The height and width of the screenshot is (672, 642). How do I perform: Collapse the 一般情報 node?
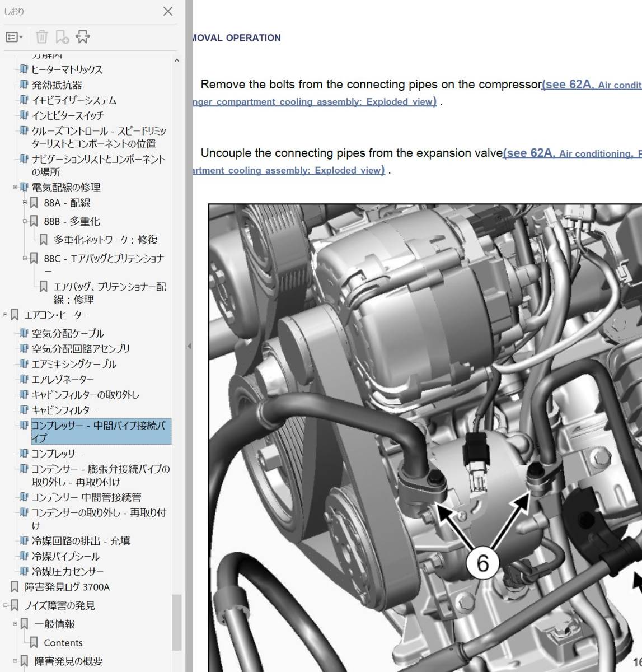coord(15,624)
